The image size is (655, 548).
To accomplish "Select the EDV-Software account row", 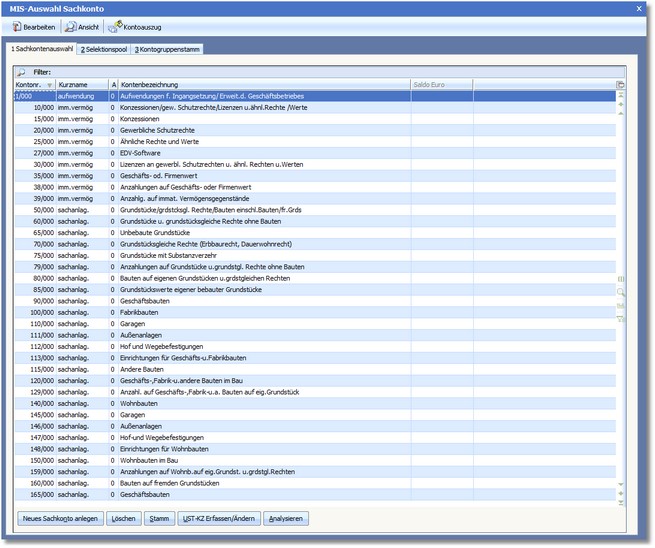I will [x=200, y=153].
